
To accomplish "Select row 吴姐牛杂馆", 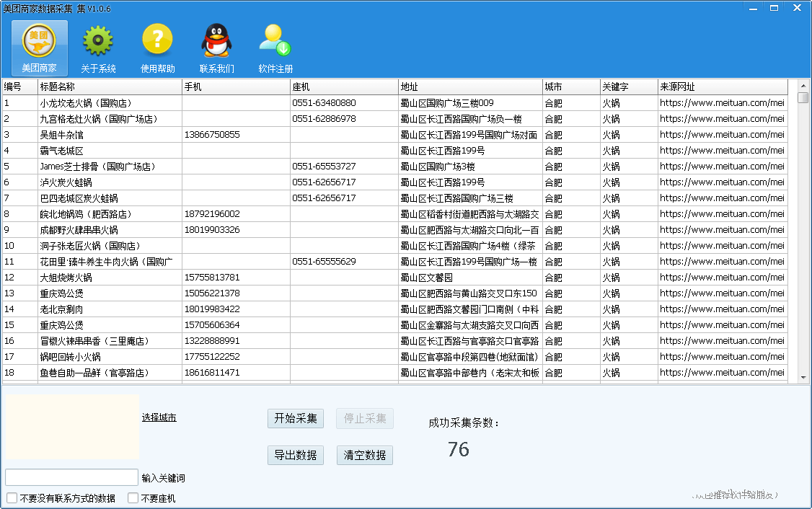I will (395, 135).
